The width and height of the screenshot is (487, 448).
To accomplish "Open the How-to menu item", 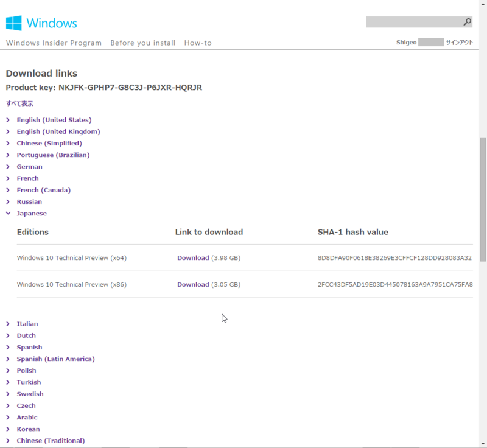I will coord(198,43).
